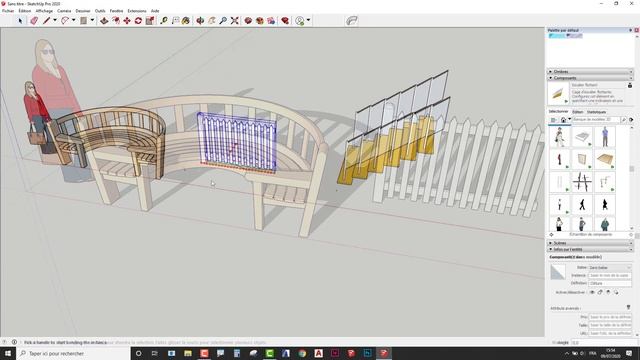
Task: Select the Pan hand tool
Action: (211, 21)
